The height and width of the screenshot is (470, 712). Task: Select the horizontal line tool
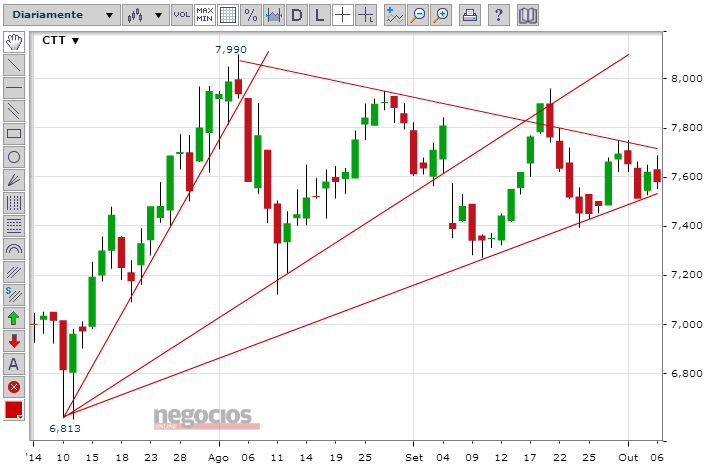[x=14, y=88]
